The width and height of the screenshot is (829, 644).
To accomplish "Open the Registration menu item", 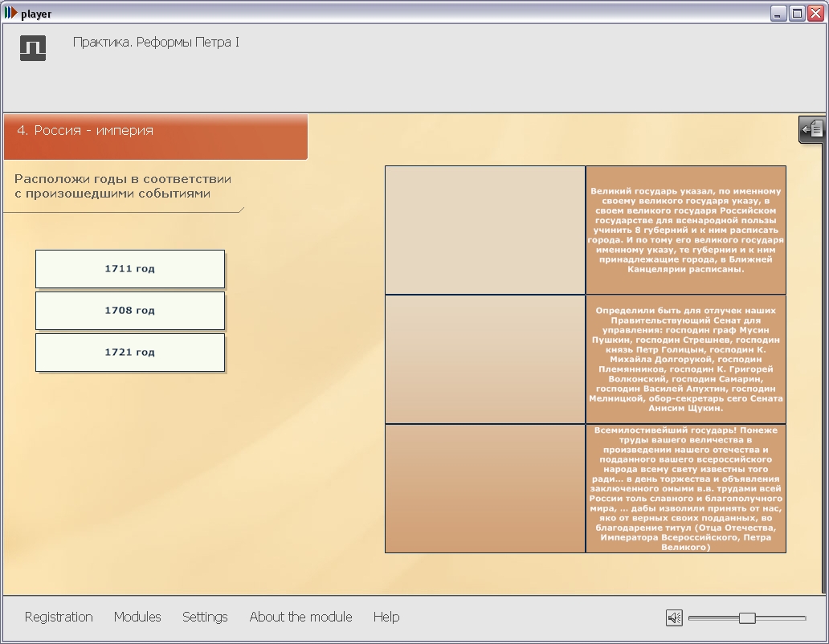I will (x=59, y=617).
